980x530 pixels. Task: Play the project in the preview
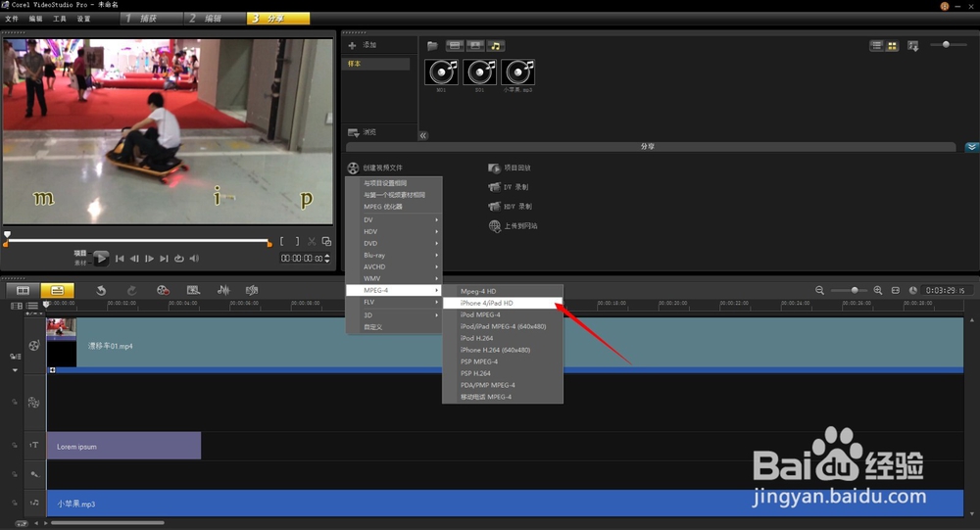(x=101, y=258)
